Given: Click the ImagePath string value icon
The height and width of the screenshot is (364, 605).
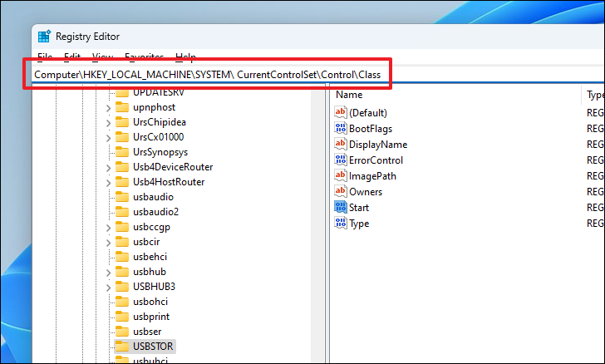Looking at the screenshot, I should click(341, 175).
